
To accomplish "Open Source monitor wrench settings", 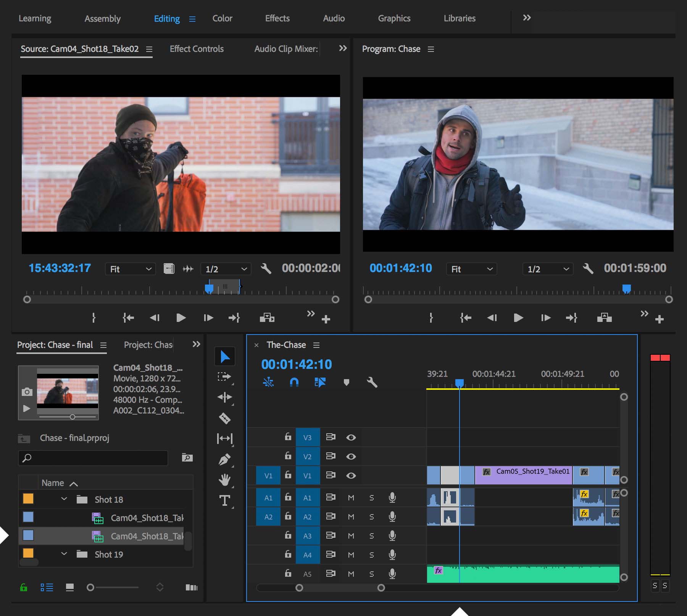I will pos(266,269).
